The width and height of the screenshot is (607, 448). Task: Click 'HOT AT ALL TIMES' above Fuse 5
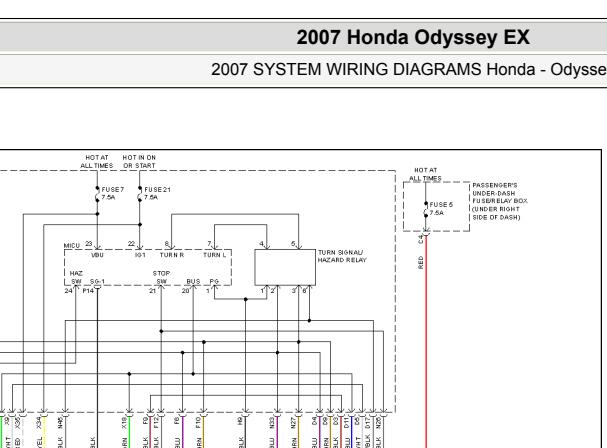425,174
